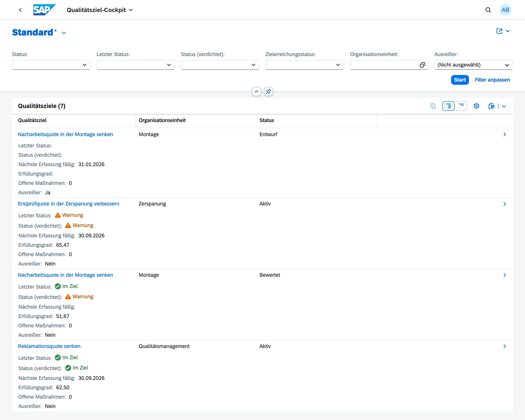The image size is (525, 420).
Task: Click the Ausreißer value Ja
Action: click(x=48, y=193)
